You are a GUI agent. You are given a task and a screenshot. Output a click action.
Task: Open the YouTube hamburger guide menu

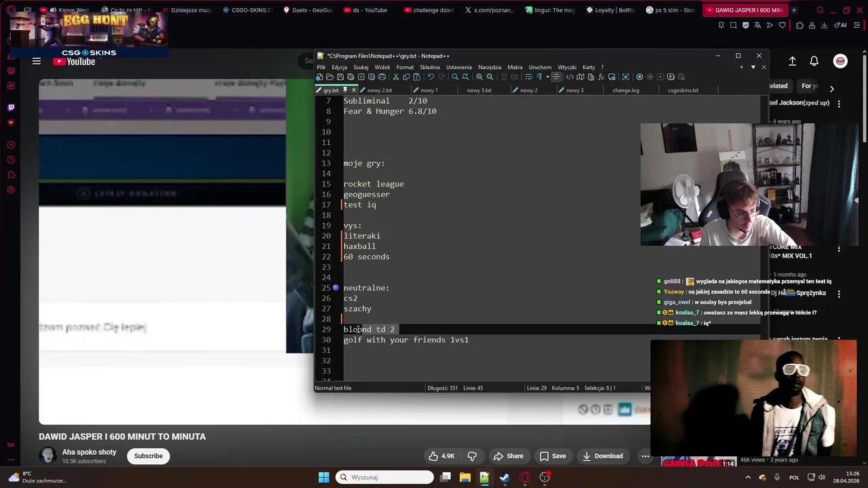click(x=37, y=61)
